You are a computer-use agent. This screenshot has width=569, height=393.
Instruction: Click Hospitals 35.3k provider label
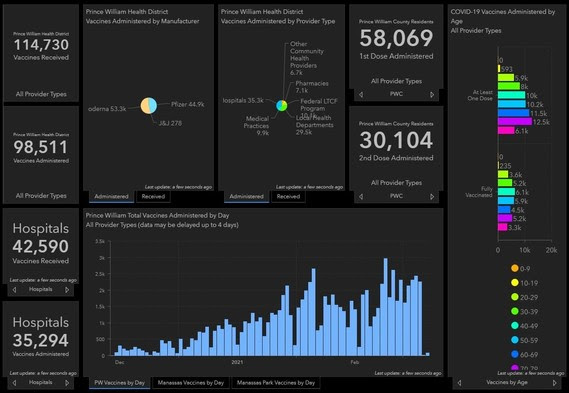[x=243, y=101]
